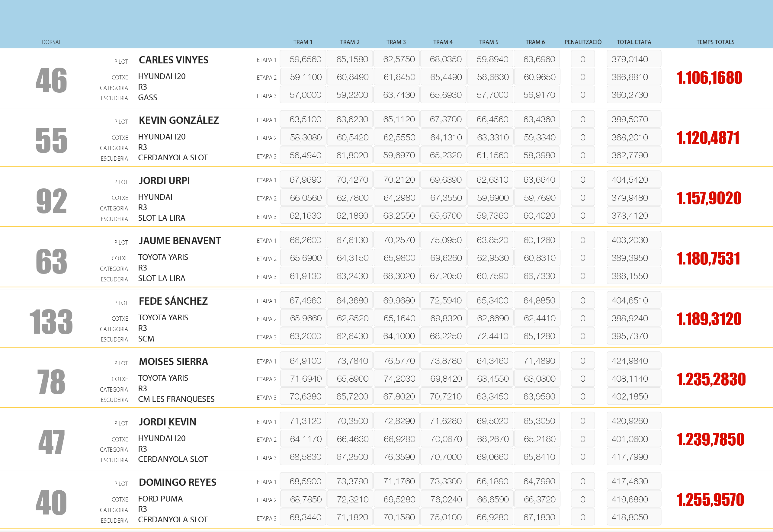The image size is (773, 532).
Task: Click the TEMPS TOTALS column header
Action: click(715, 42)
